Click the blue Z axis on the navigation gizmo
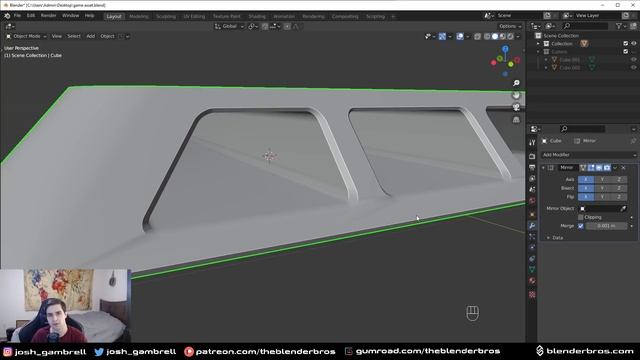The height and width of the screenshot is (360, 640). click(505, 49)
